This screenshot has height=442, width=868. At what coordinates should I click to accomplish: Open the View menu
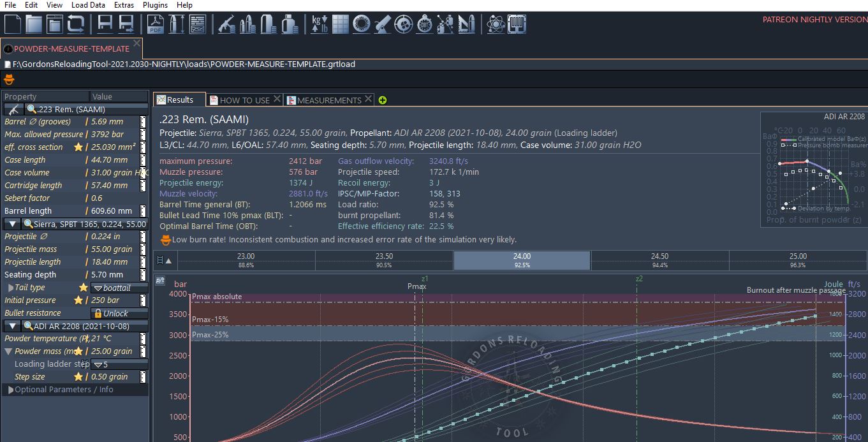pos(55,5)
